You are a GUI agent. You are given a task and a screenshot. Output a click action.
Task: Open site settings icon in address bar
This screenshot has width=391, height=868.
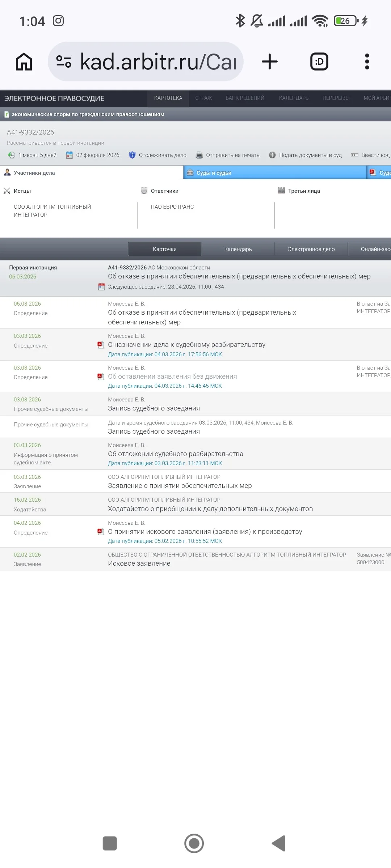point(64,61)
